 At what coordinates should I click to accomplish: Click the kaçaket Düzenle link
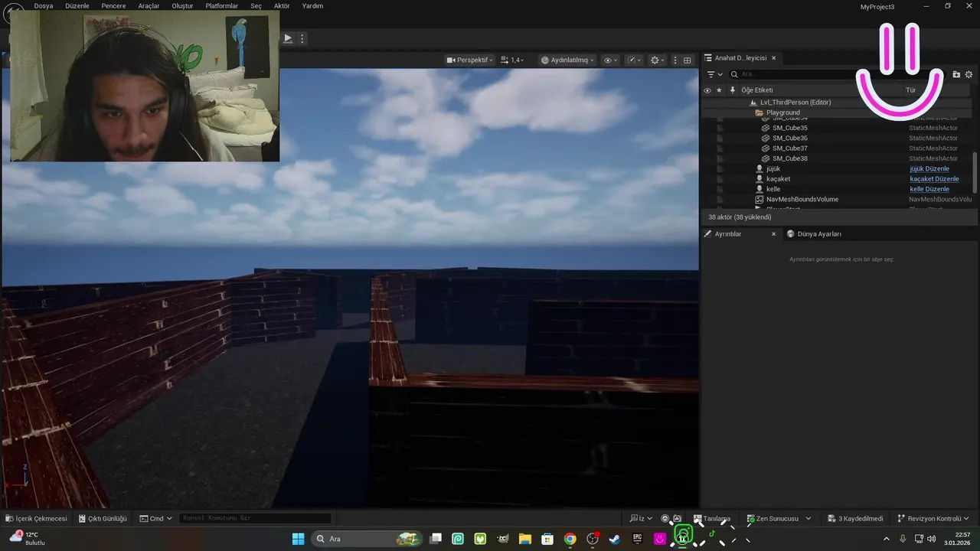934,179
